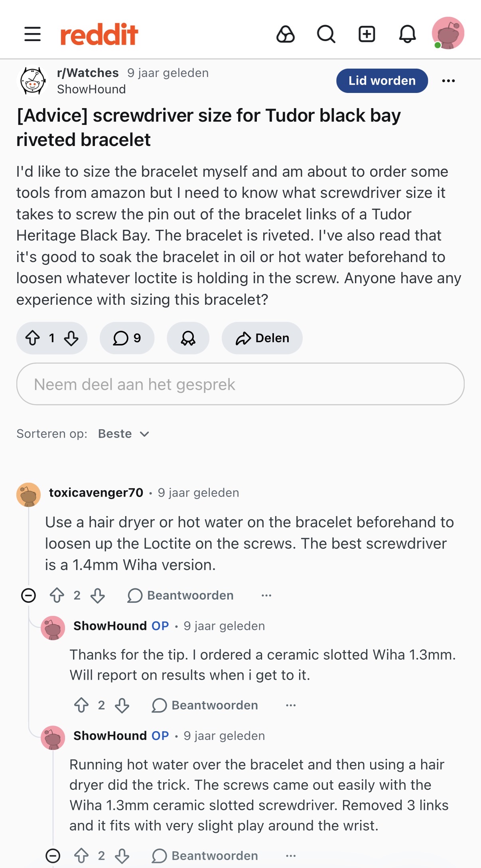Collapse ShowHound's last reply thread

[x=53, y=856]
